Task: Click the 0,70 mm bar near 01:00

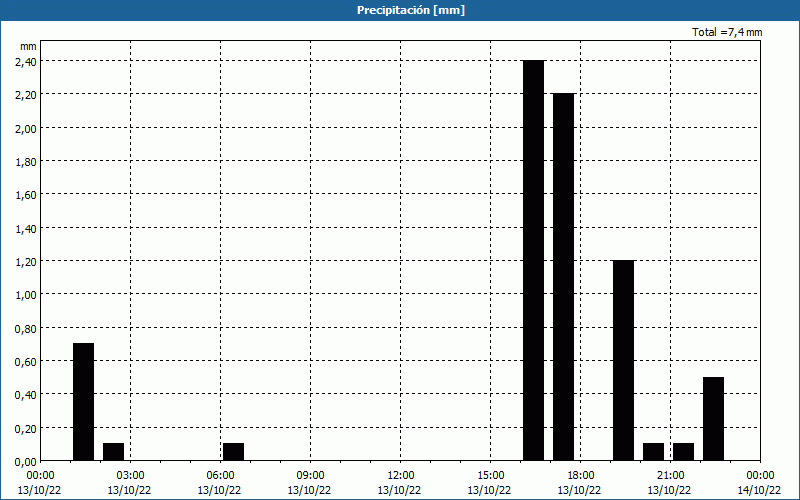Action: pos(84,402)
